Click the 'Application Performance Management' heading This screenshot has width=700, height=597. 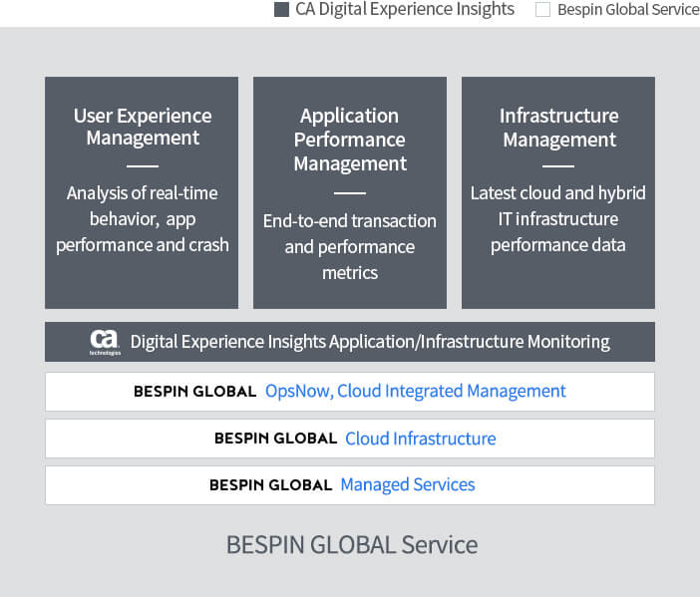click(350, 140)
